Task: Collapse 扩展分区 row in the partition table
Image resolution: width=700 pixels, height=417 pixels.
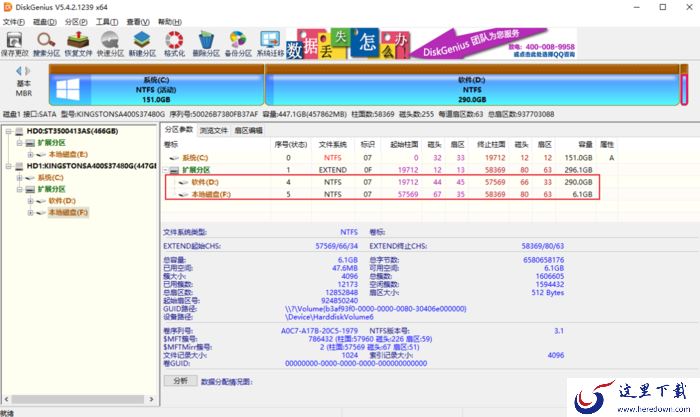Action: (166, 170)
